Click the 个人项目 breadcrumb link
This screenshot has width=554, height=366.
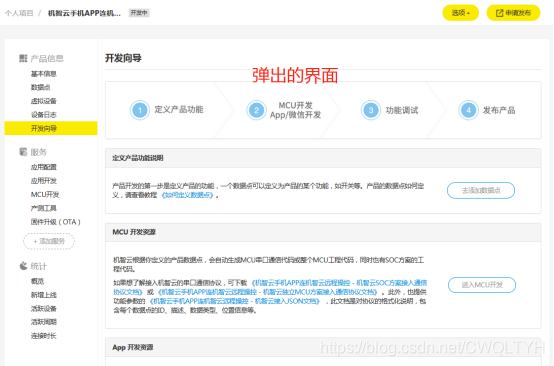tap(19, 13)
